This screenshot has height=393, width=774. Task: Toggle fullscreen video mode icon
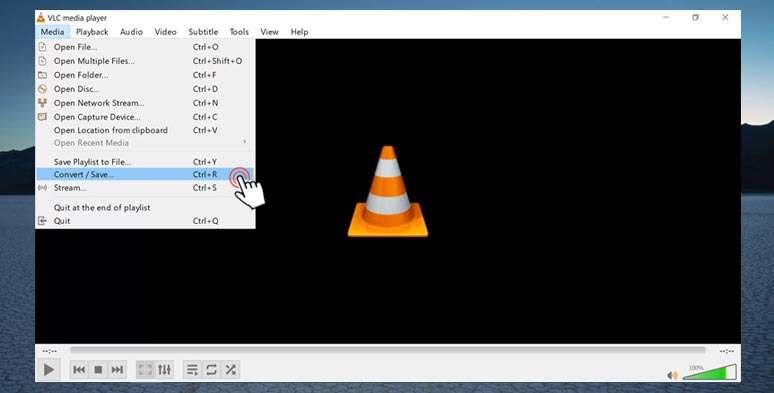coord(145,369)
